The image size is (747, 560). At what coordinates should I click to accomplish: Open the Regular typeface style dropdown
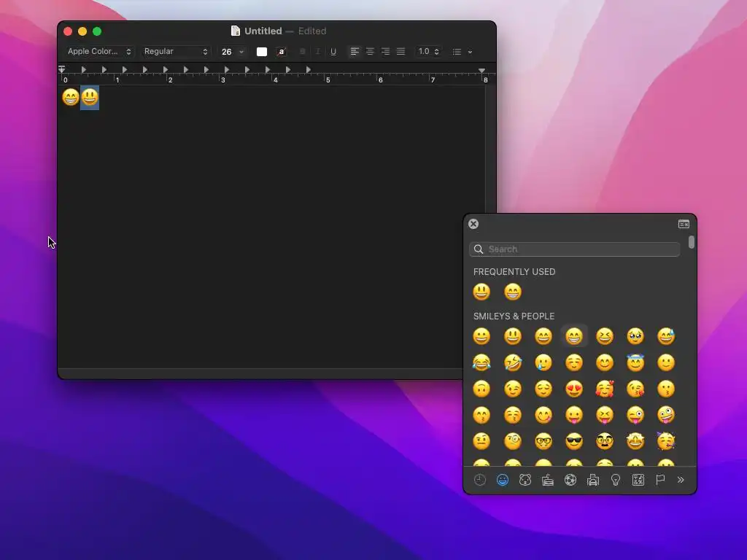pos(176,52)
